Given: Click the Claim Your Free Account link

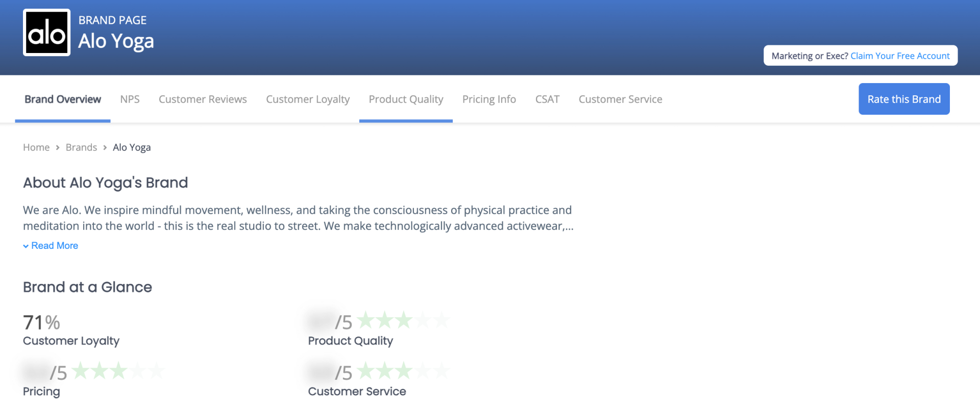Looking at the screenshot, I should [x=900, y=56].
